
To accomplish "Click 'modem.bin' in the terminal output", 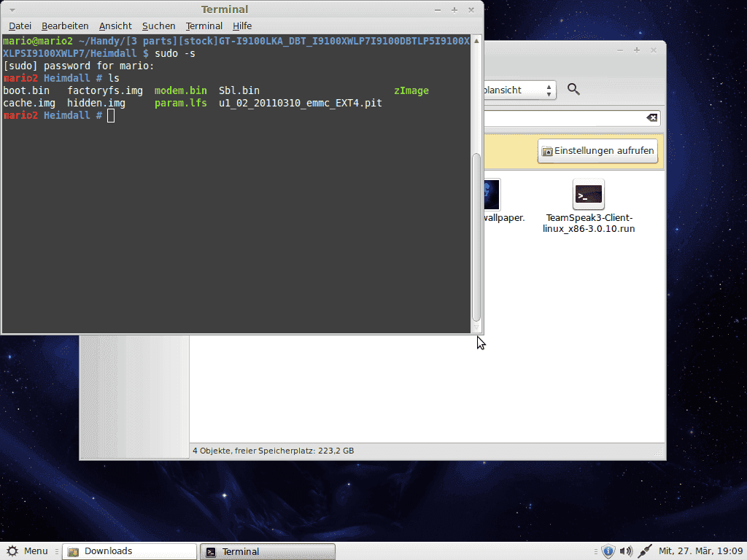I will coord(181,90).
